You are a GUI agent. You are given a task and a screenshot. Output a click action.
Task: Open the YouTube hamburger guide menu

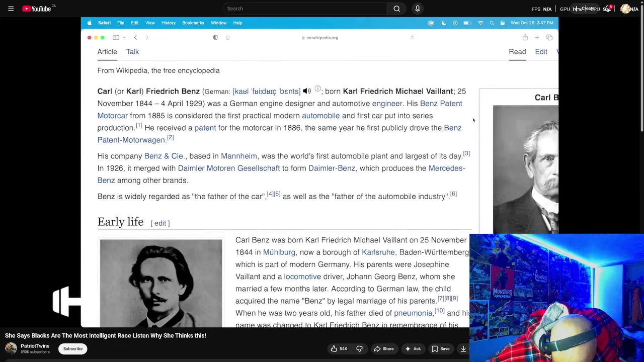tap(11, 9)
